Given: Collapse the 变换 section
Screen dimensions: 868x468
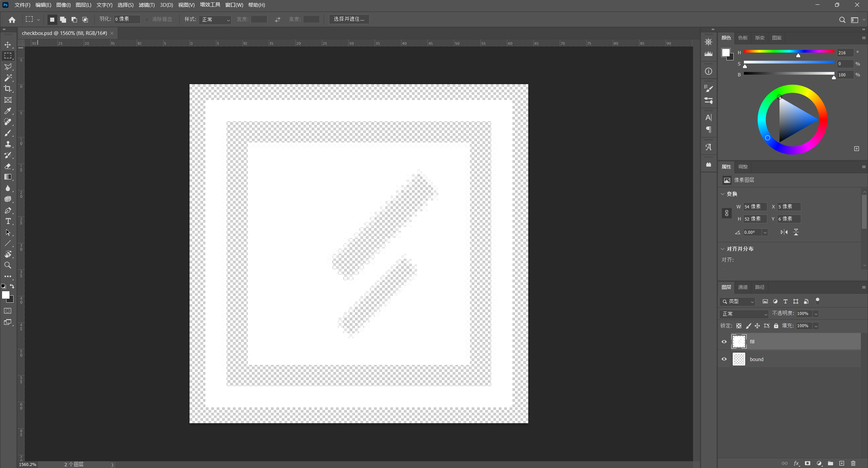Looking at the screenshot, I should tap(723, 194).
